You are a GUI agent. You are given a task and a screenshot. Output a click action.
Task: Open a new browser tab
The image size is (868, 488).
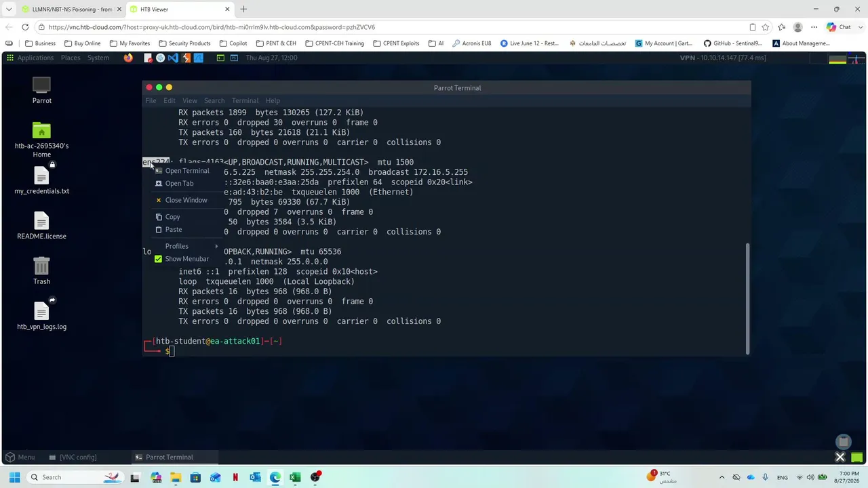[x=243, y=9]
